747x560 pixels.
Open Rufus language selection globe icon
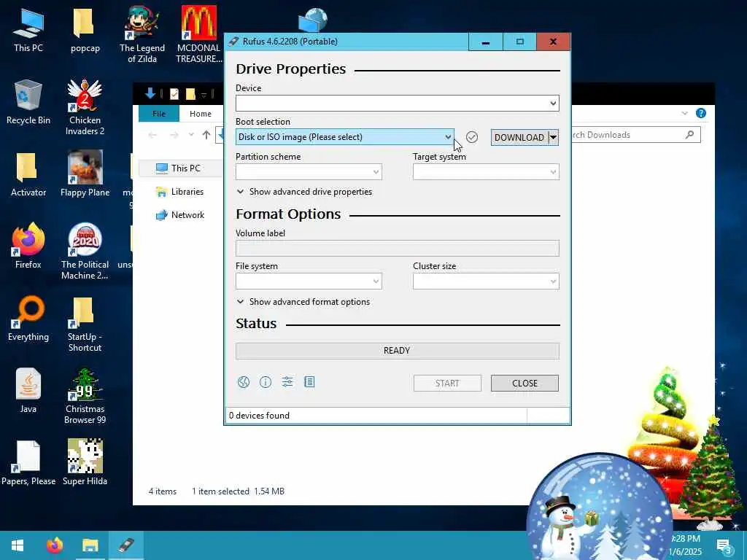coord(244,382)
